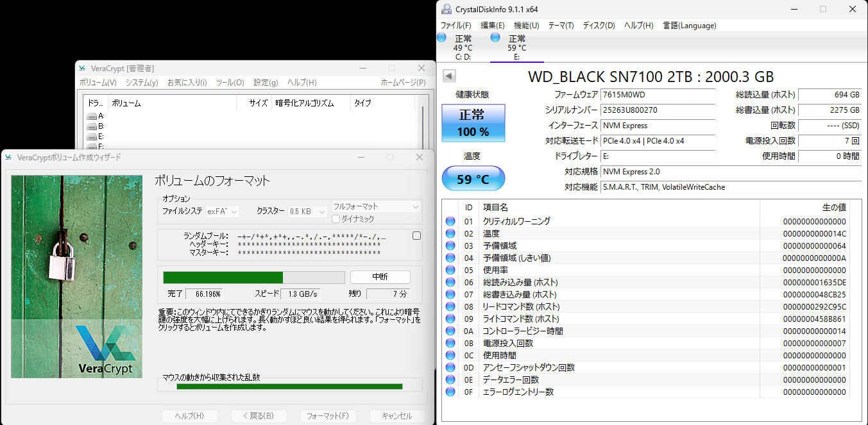Viewport: 868px width, 425px height.
Task: Click the 59 °C temperature indicator
Action: pos(473,179)
